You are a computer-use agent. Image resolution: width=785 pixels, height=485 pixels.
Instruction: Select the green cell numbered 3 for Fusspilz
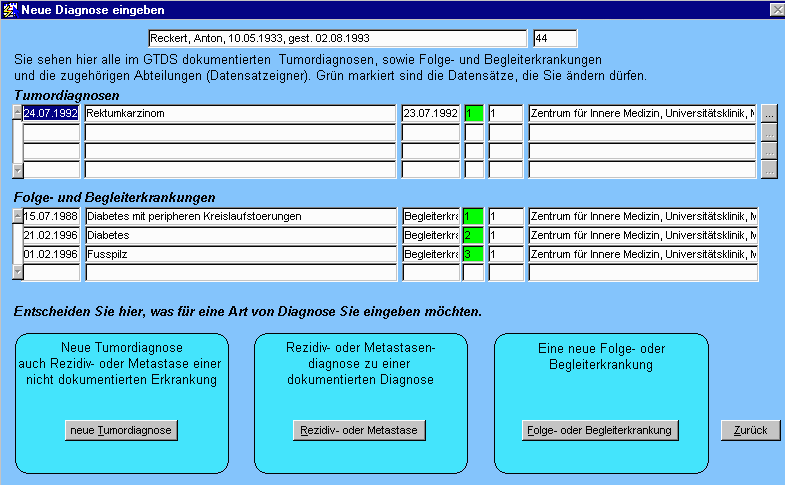[474, 254]
